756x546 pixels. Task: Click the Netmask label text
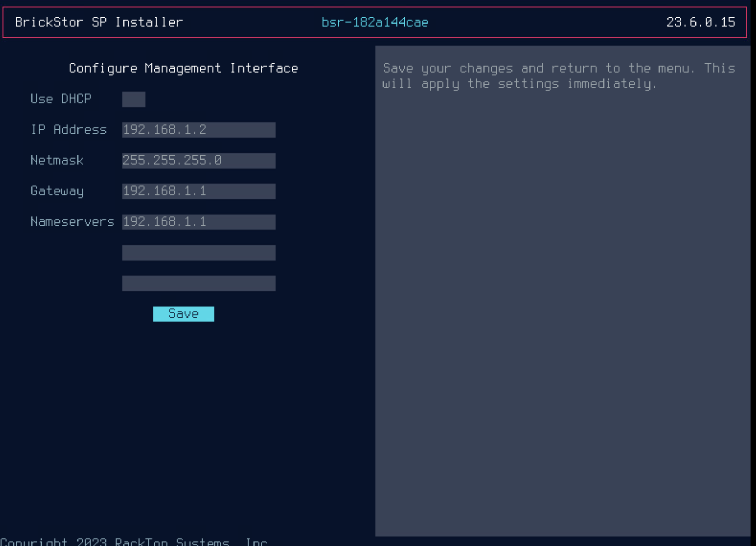(x=57, y=161)
